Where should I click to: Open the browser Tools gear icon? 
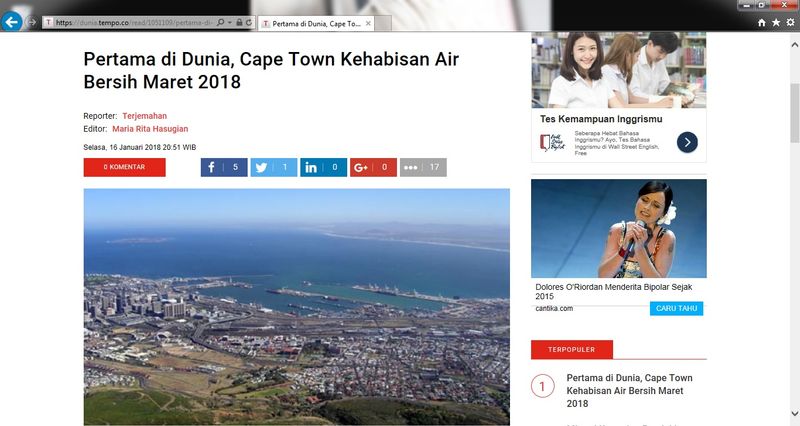[790, 22]
